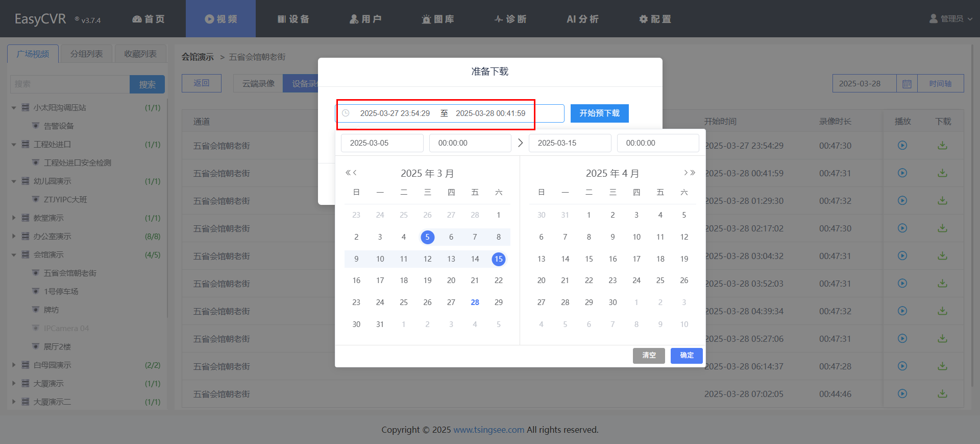980x444 pixels.
Task: Confirm date selection with 确定 button
Action: pyautogui.click(x=687, y=355)
